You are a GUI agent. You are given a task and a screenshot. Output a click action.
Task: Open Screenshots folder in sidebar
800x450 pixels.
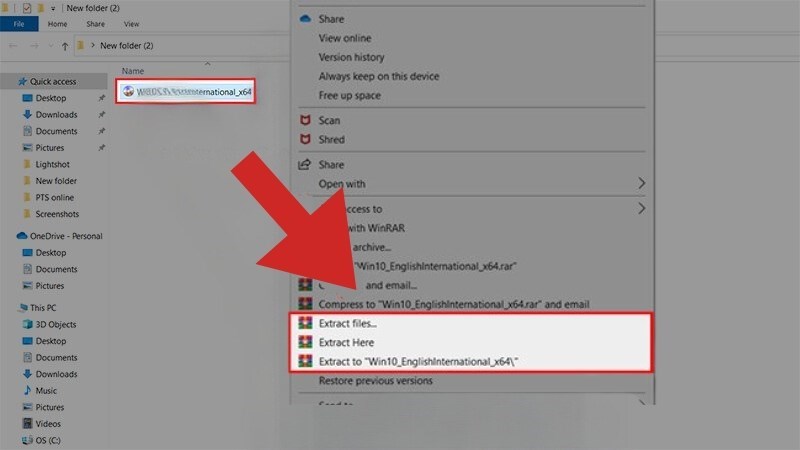coord(57,214)
